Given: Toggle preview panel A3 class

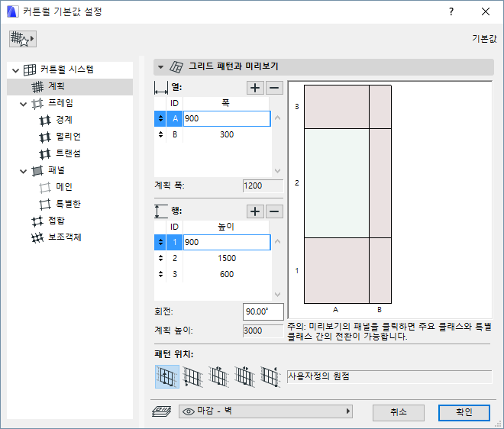Looking at the screenshot, I should (x=337, y=107).
